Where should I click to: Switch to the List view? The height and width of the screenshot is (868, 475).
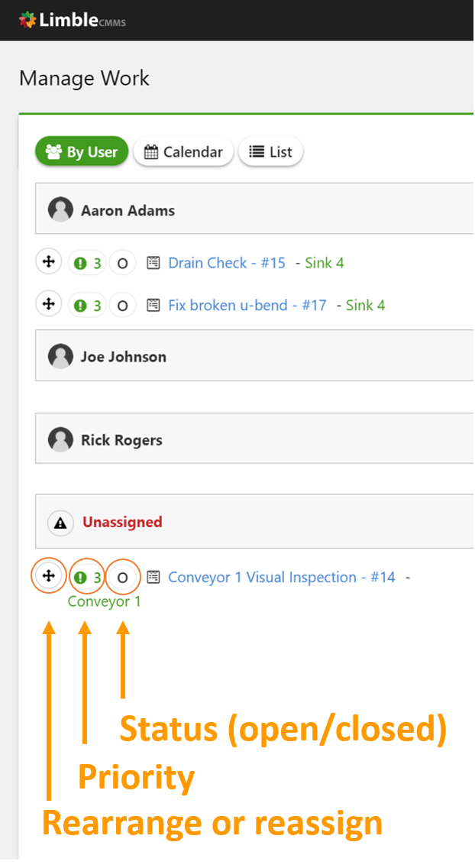[x=270, y=152]
